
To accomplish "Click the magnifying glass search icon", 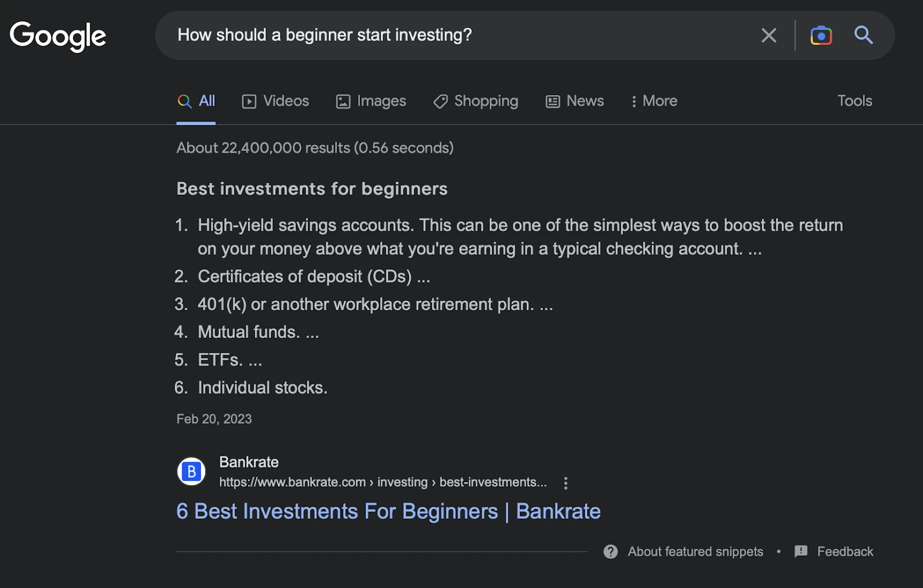I will (864, 35).
